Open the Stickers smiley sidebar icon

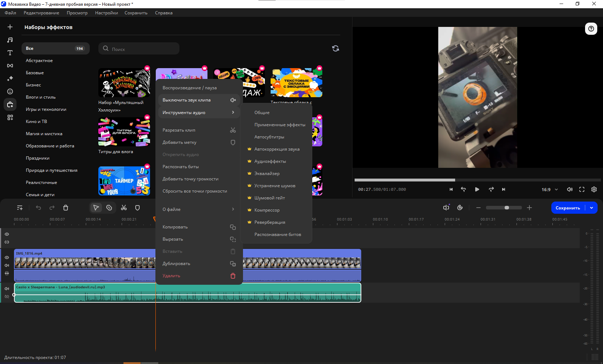point(10,91)
